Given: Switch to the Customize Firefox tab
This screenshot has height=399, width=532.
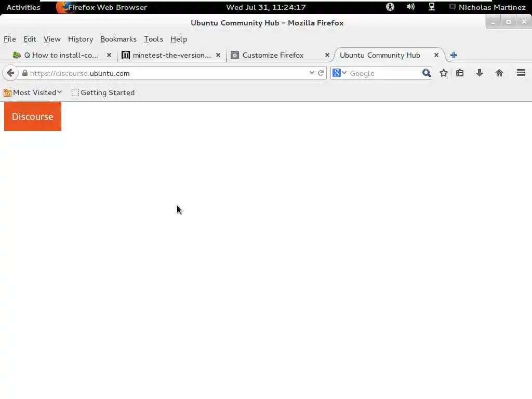Looking at the screenshot, I should tap(280, 55).
